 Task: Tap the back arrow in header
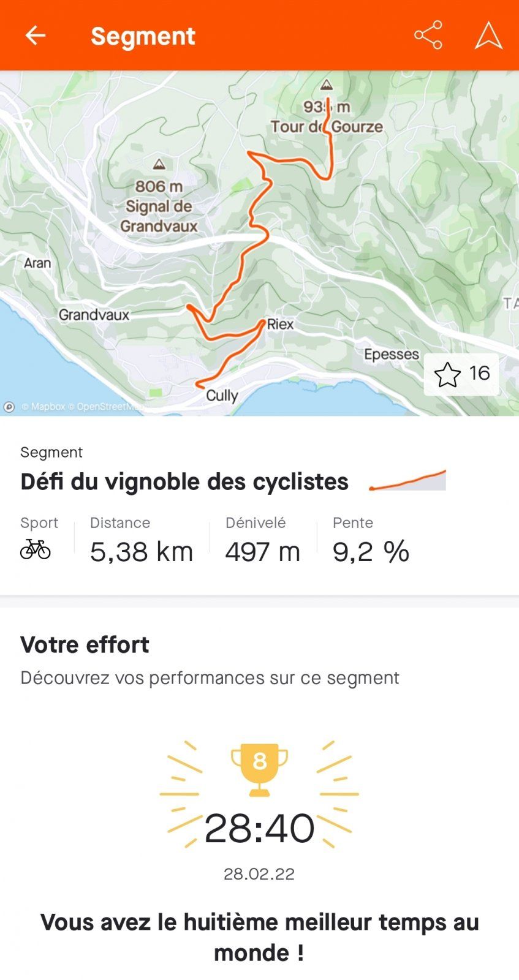pyautogui.click(x=35, y=36)
